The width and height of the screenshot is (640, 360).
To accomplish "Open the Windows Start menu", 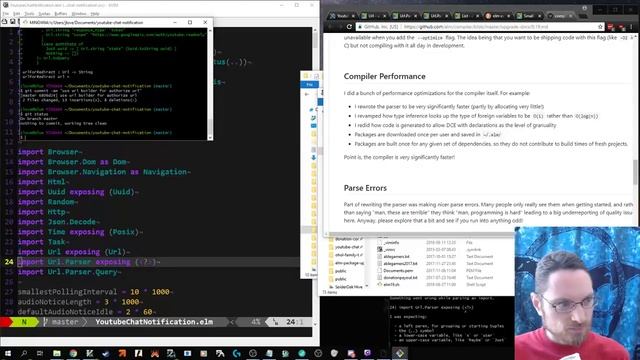I will pyautogui.click(x=7, y=353).
